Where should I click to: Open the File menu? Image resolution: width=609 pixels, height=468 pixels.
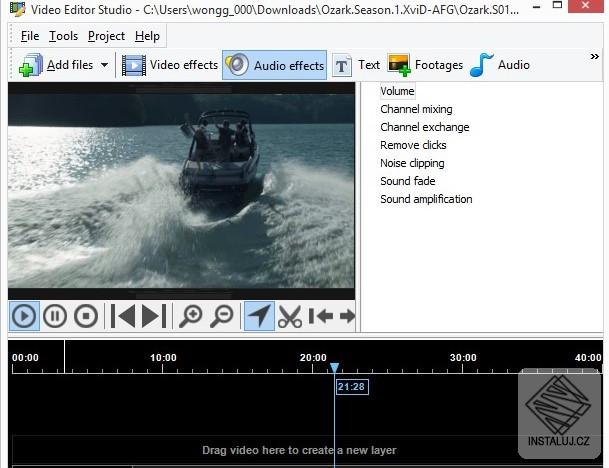[x=30, y=36]
